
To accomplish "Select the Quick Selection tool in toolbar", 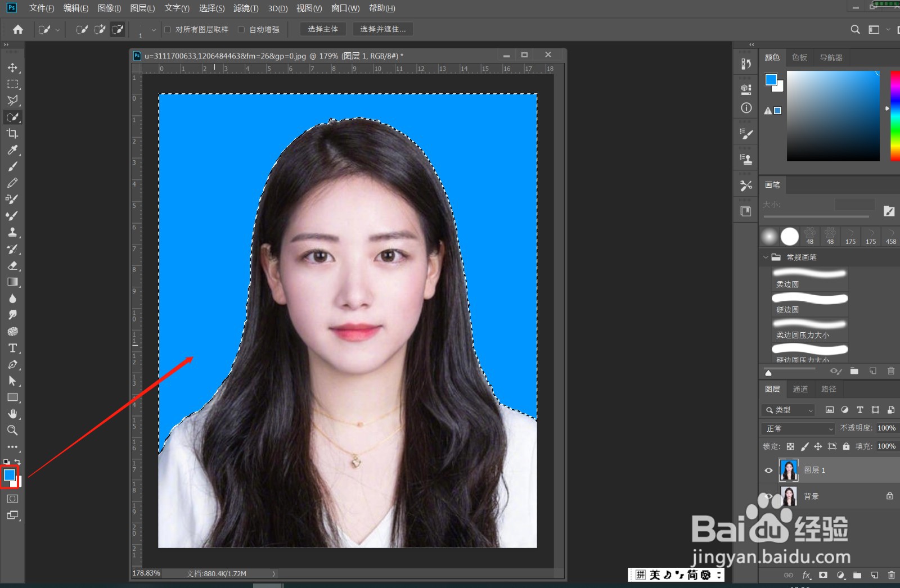I will 12,117.
